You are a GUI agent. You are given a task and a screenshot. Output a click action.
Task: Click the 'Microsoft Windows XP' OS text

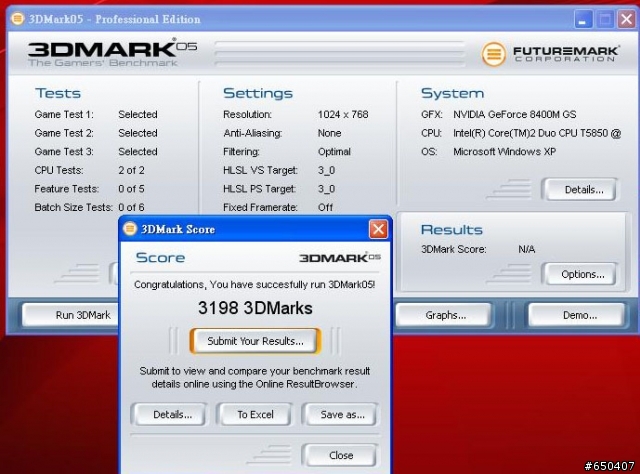[504, 151]
